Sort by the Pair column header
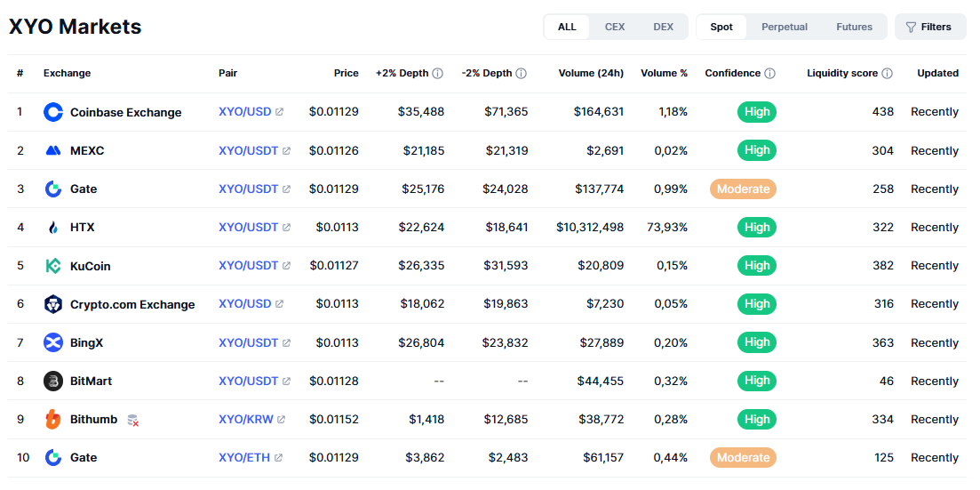The width and height of the screenshot is (980, 490). tap(228, 73)
